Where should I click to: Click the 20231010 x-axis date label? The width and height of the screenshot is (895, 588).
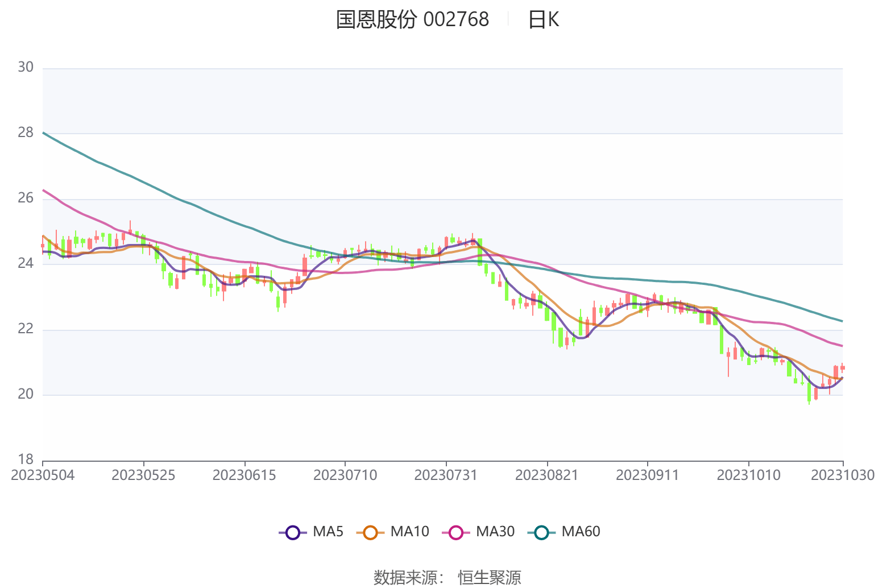coord(748,475)
